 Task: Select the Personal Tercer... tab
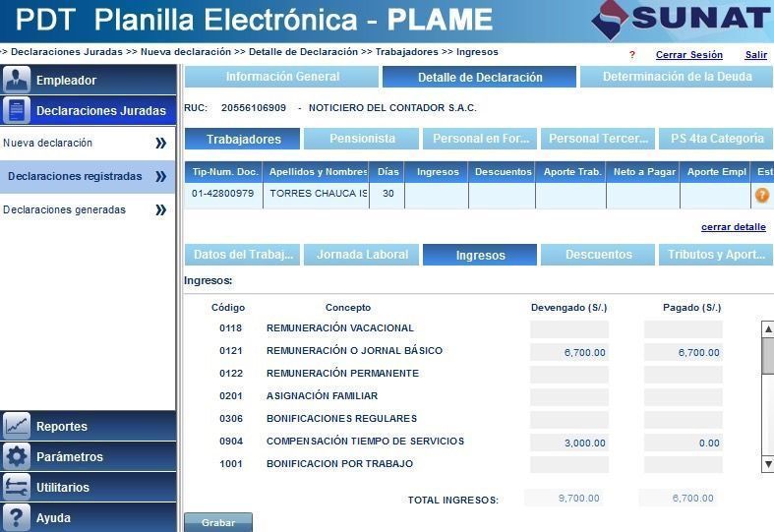598,140
